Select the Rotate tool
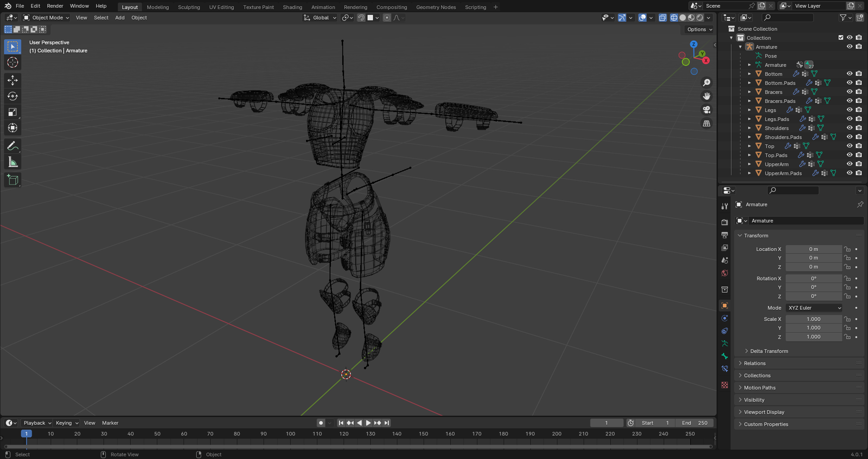This screenshot has height=459, width=868. click(x=12, y=96)
